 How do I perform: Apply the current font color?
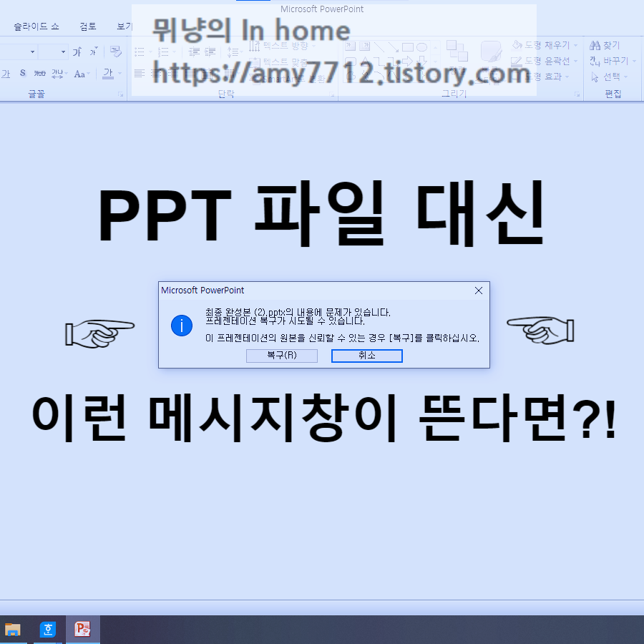(x=108, y=74)
